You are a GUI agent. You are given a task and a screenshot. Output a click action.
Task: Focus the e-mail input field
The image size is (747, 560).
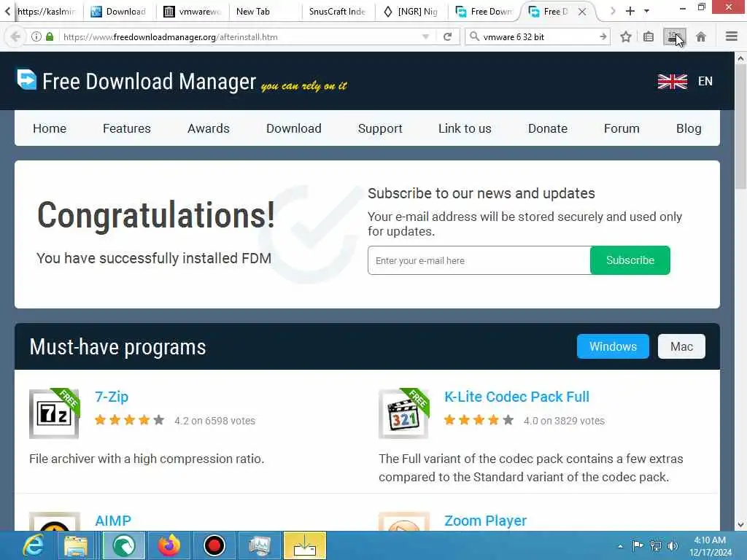tap(479, 260)
